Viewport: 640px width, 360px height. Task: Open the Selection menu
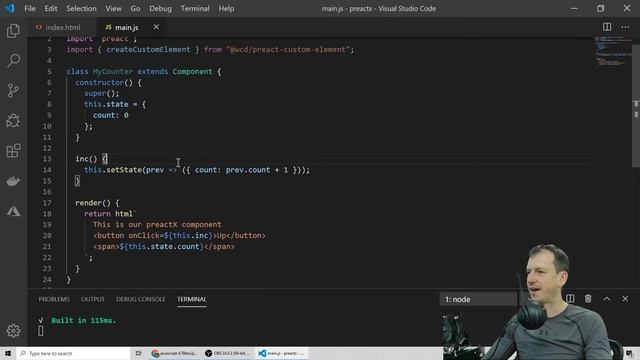click(81, 8)
